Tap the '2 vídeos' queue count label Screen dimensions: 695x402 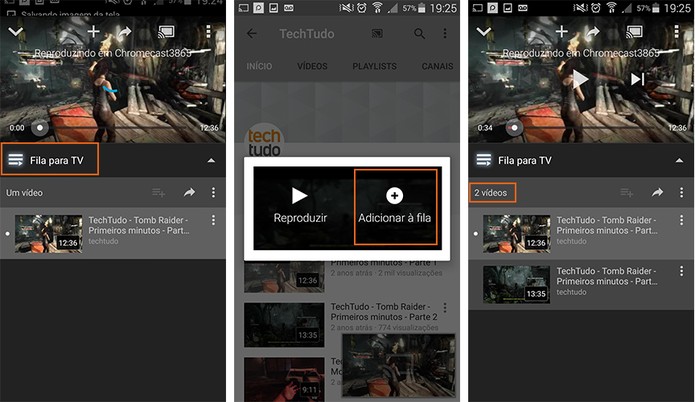tap(492, 193)
